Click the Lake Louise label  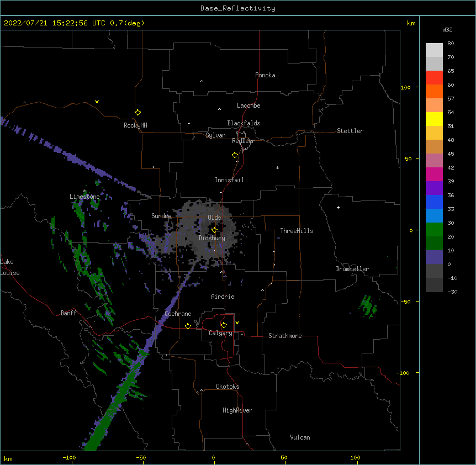tap(9, 267)
